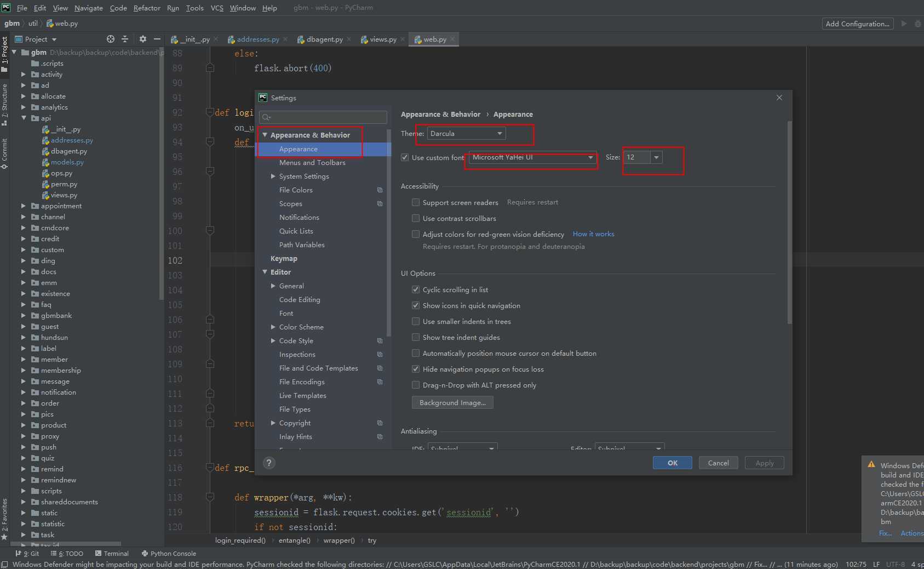This screenshot has height=569, width=924.
Task: Open the How it works link
Action: click(x=593, y=234)
